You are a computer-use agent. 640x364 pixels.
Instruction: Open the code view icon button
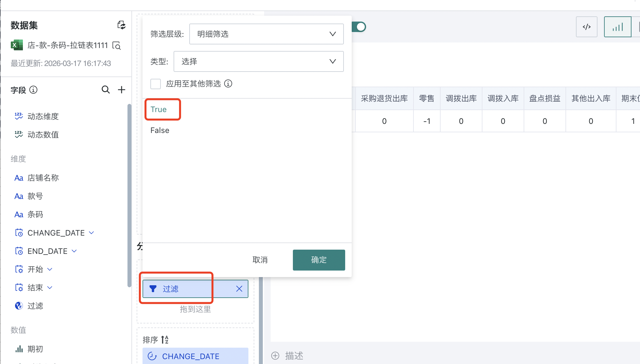(x=586, y=27)
